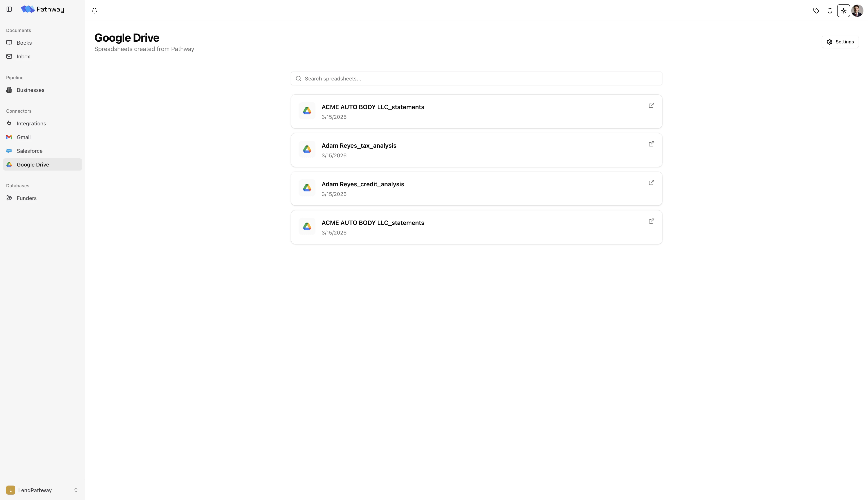The width and height of the screenshot is (868, 500).
Task: Open Google Drive Settings button
Action: (x=840, y=42)
